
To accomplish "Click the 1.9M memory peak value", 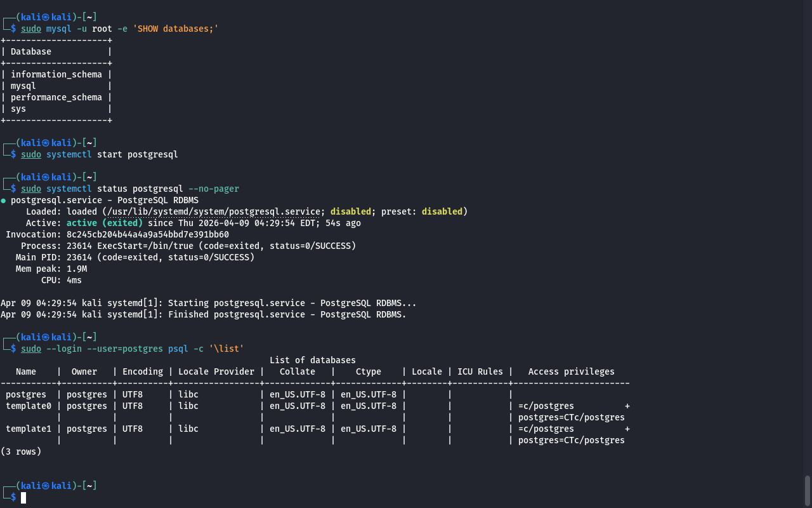I will pyautogui.click(x=77, y=269).
